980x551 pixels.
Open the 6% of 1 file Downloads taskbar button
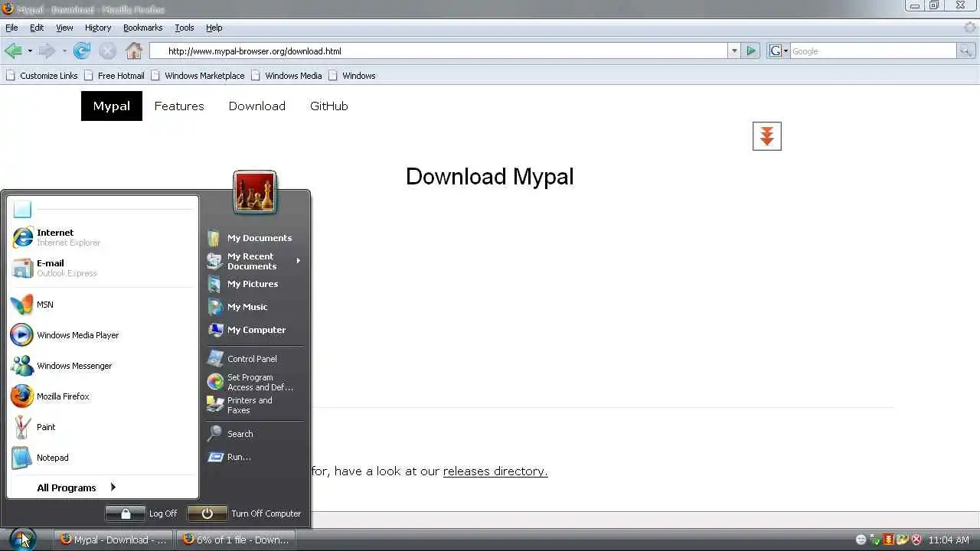[x=236, y=540]
